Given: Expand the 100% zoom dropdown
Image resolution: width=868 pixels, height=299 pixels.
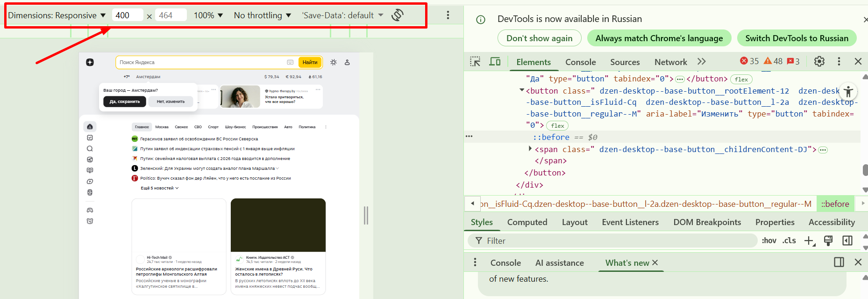Looking at the screenshot, I should click(x=208, y=15).
